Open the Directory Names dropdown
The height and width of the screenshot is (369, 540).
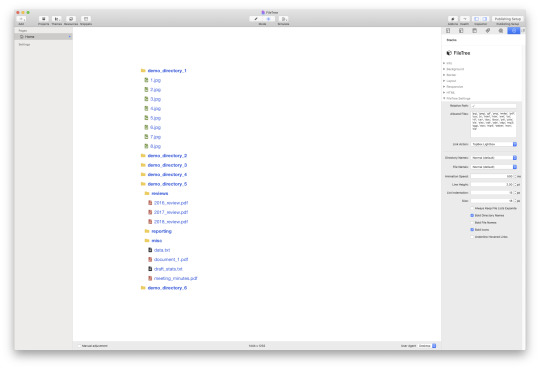[494, 158]
